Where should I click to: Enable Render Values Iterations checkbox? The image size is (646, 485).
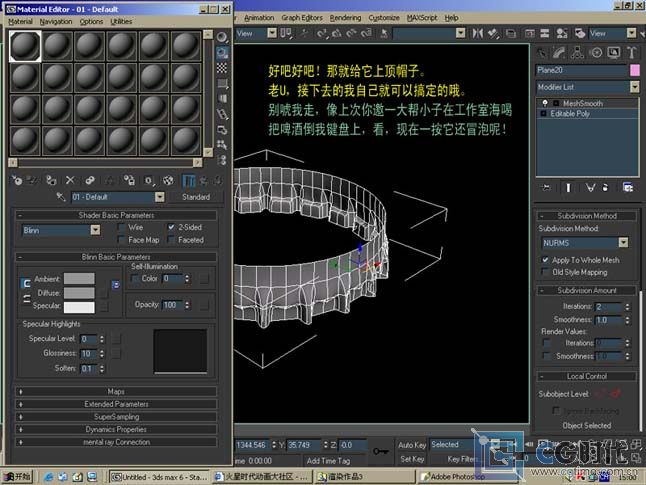pos(547,343)
